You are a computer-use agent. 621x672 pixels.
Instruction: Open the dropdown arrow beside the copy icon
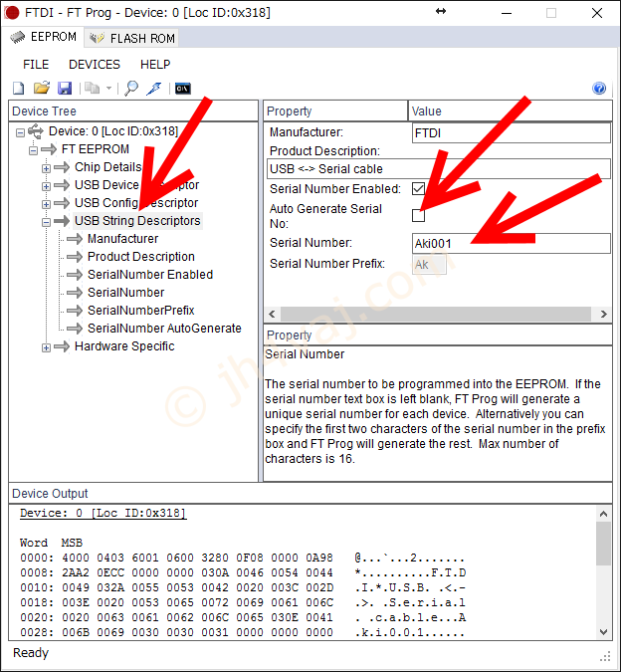[108, 89]
